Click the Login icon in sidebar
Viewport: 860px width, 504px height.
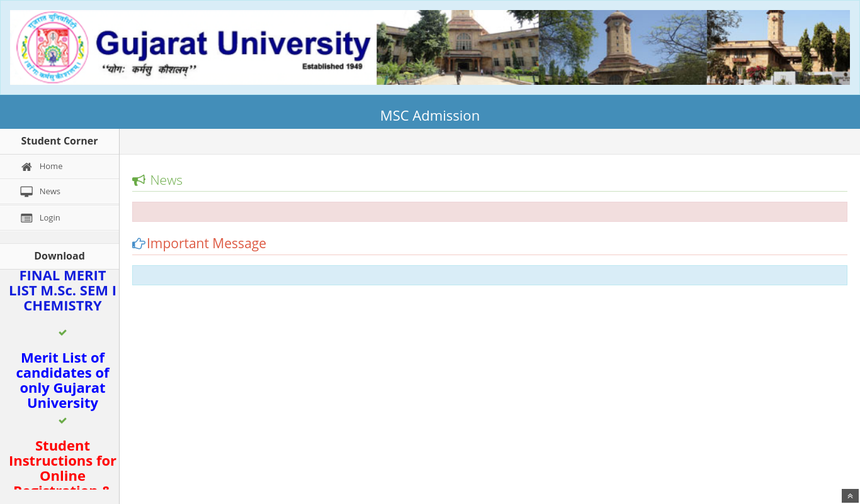click(27, 218)
